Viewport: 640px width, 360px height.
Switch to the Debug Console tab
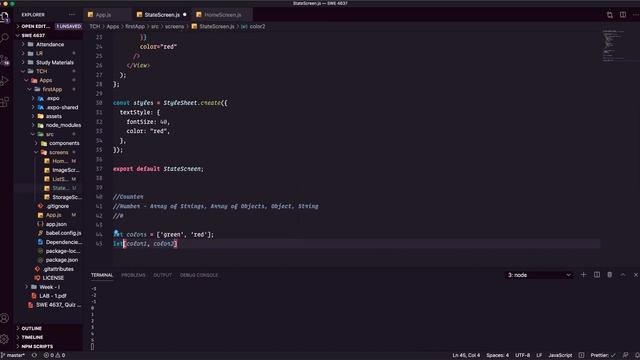point(199,275)
